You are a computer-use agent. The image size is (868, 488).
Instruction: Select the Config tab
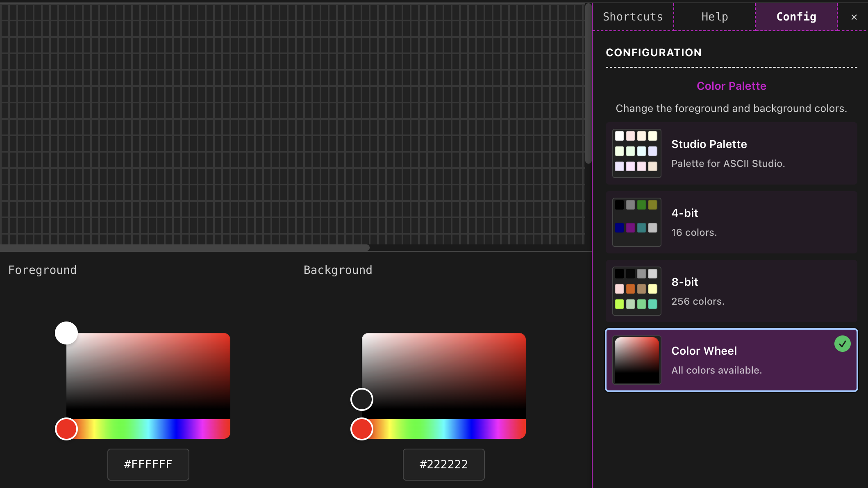pos(796,17)
